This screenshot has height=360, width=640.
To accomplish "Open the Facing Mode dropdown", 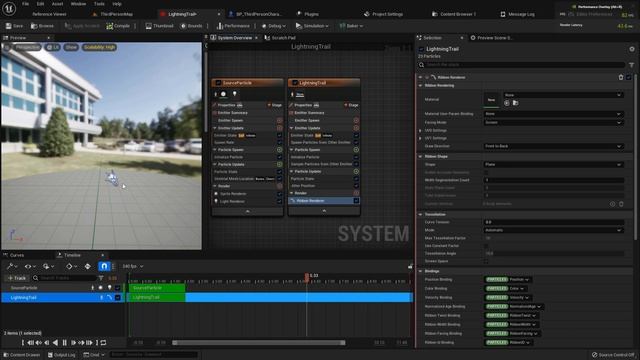I will pyautogui.click(x=553, y=122).
